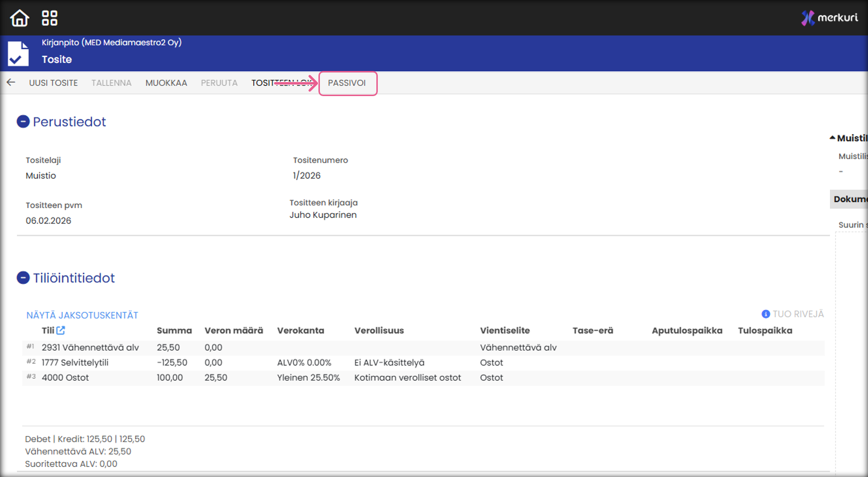Go back using the left arrow
Image resolution: width=868 pixels, height=477 pixels.
pyautogui.click(x=11, y=83)
